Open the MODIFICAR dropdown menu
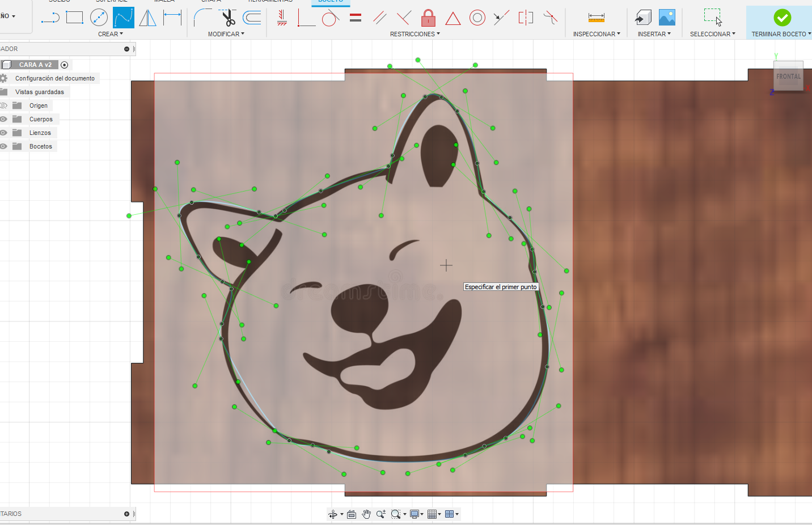The image size is (812, 525). (226, 34)
